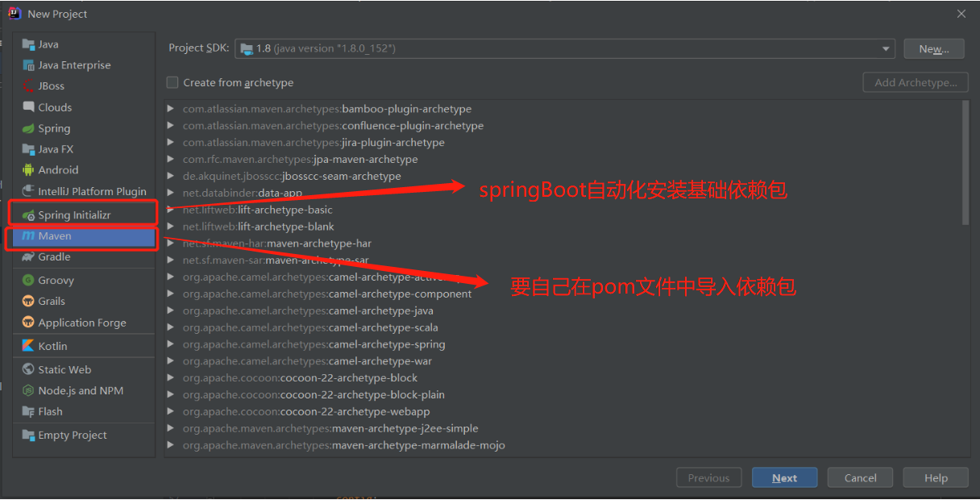
Task: Expand bamboo-plugin-archetype entry
Action: click(x=170, y=109)
